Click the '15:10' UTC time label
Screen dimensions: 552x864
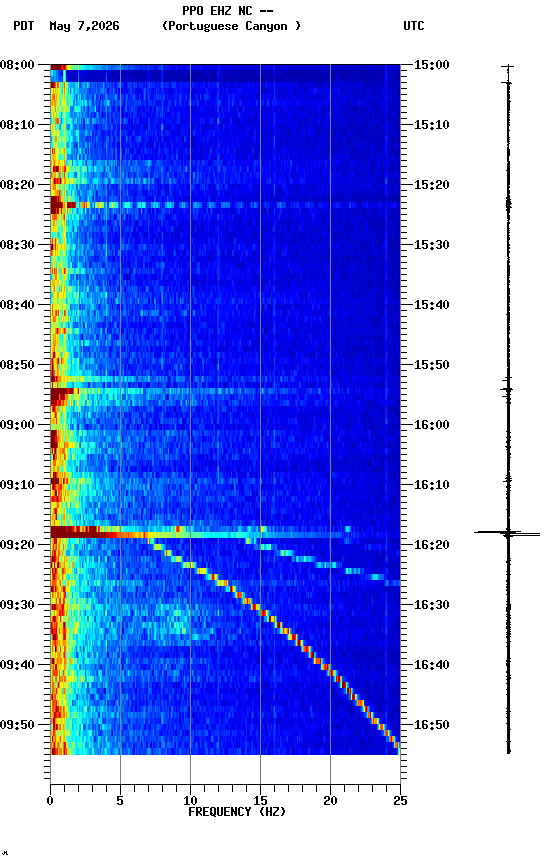click(432, 125)
